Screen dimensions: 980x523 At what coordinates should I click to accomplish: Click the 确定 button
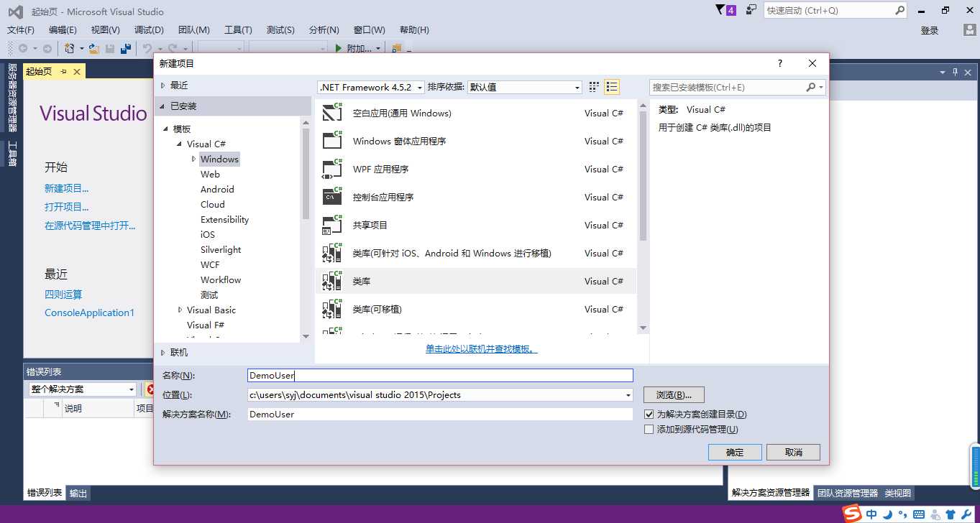pyautogui.click(x=735, y=452)
